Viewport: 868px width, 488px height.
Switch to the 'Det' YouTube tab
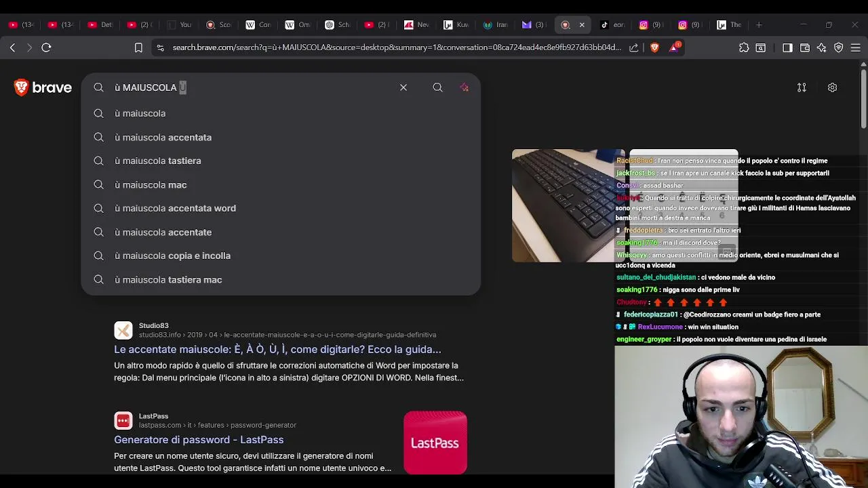pos(100,24)
